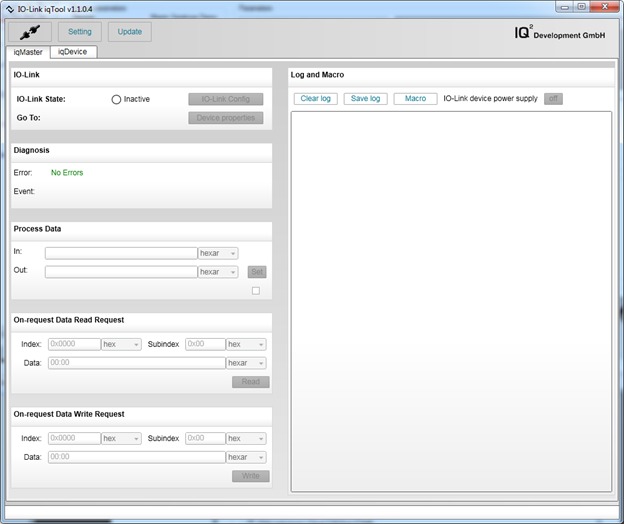Open Device properties button
Image resolution: width=624 pixels, height=524 pixels.
point(226,118)
